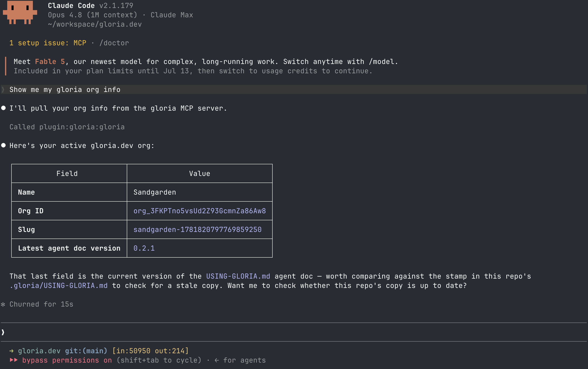The height and width of the screenshot is (369, 588).
Task: Click "Want me to check whether" question text
Action: point(347,286)
